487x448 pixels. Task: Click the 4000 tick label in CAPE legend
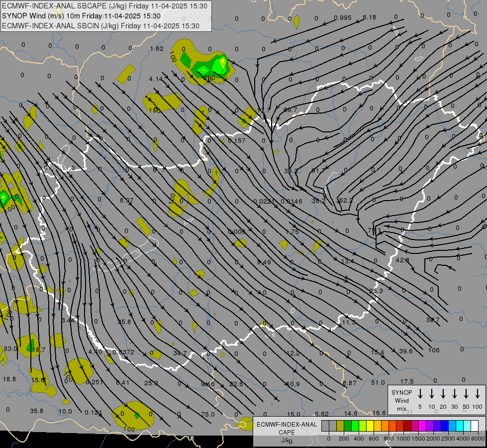464,439
